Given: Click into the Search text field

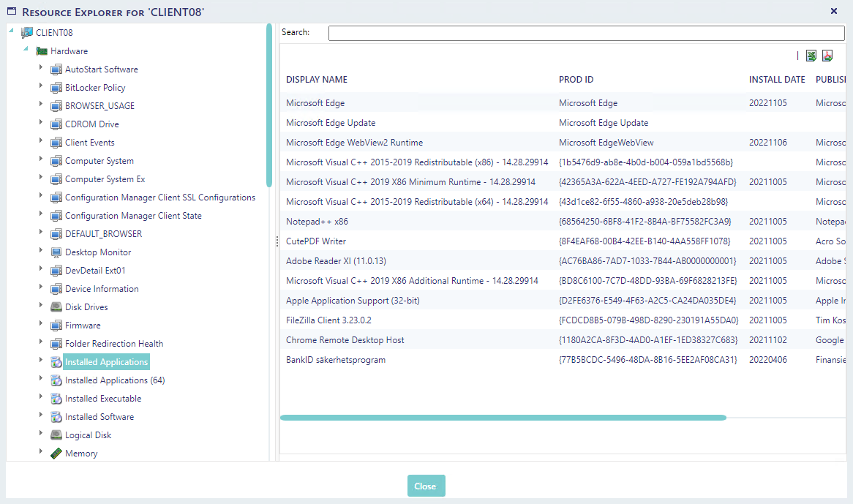Looking at the screenshot, I should (585, 33).
